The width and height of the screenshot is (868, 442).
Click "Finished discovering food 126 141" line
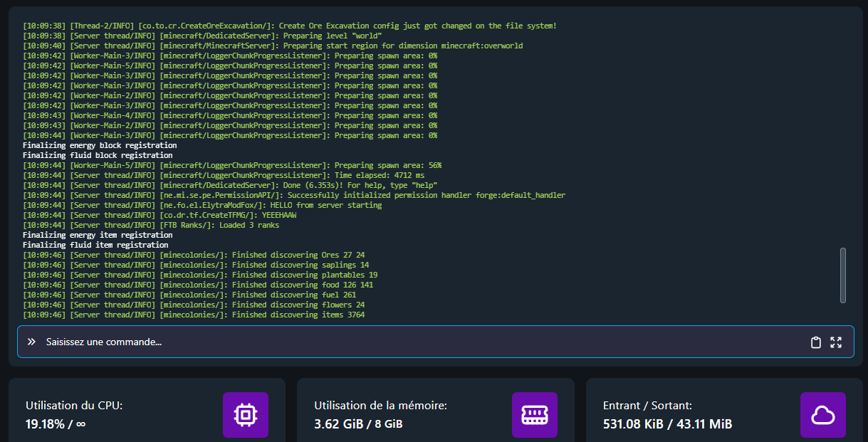click(x=198, y=285)
